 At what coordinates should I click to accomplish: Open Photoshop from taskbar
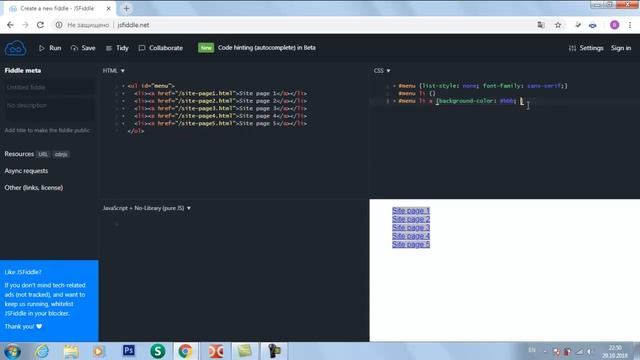[x=129, y=351]
